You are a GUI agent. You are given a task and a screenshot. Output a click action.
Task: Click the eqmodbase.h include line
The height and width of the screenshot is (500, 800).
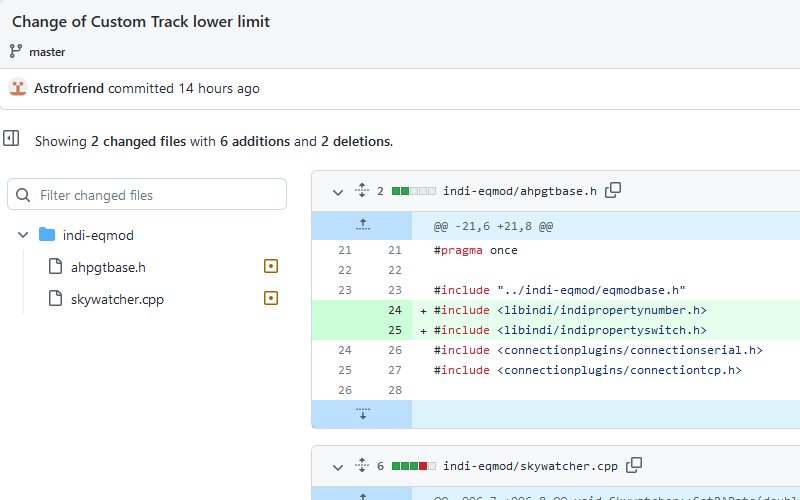click(x=559, y=290)
